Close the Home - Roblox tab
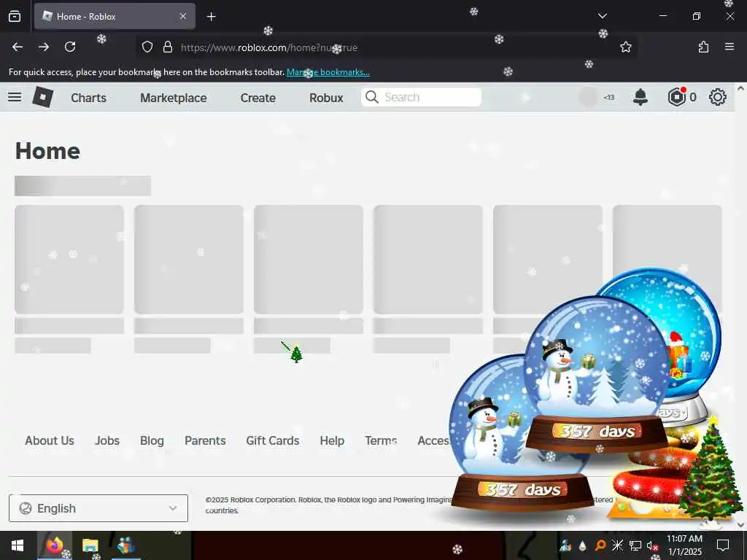This screenshot has width=747, height=560. coord(183,16)
